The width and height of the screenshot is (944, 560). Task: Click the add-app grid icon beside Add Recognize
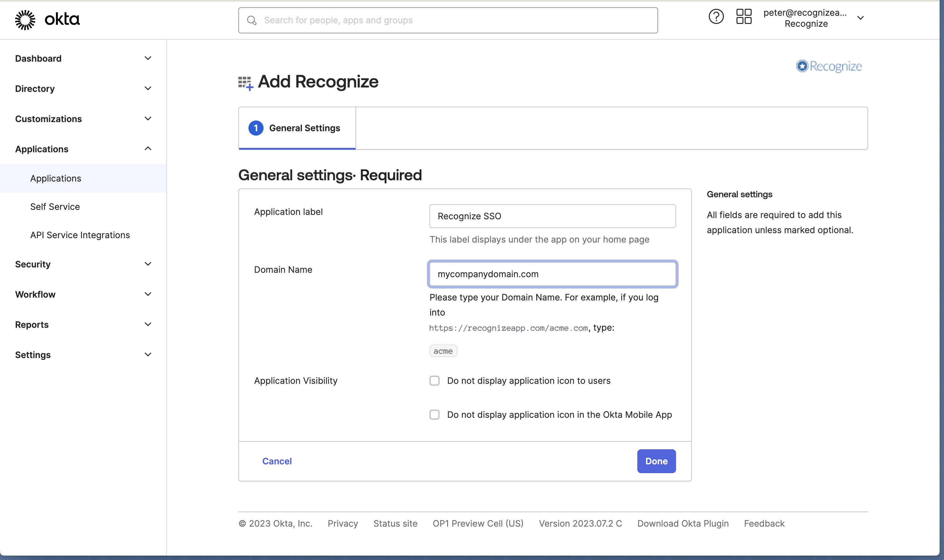(245, 83)
